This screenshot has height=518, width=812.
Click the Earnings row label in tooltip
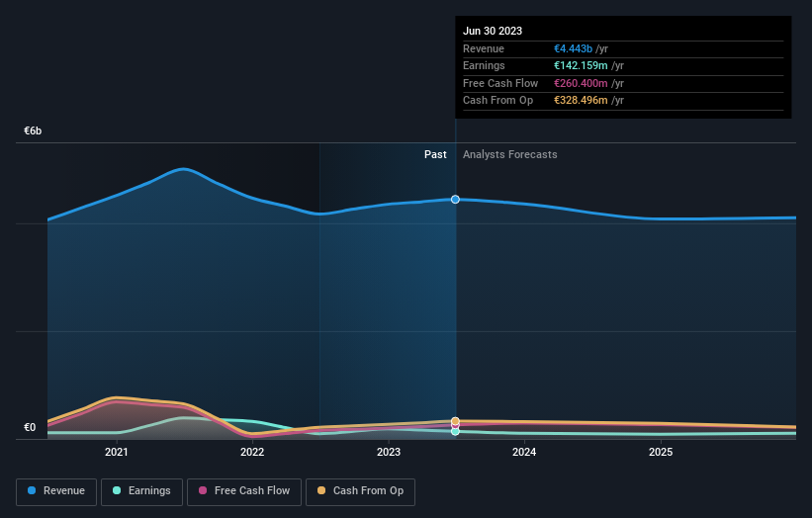(x=484, y=65)
